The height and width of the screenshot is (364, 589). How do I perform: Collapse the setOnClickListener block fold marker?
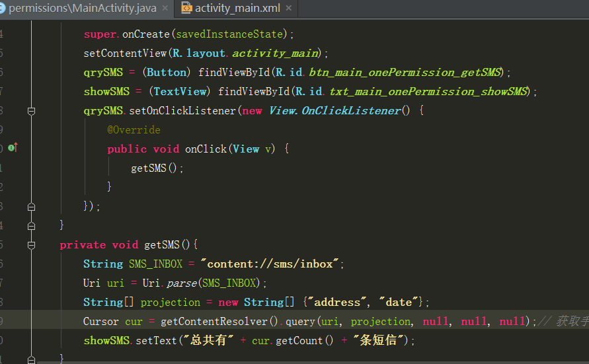point(32,111)
